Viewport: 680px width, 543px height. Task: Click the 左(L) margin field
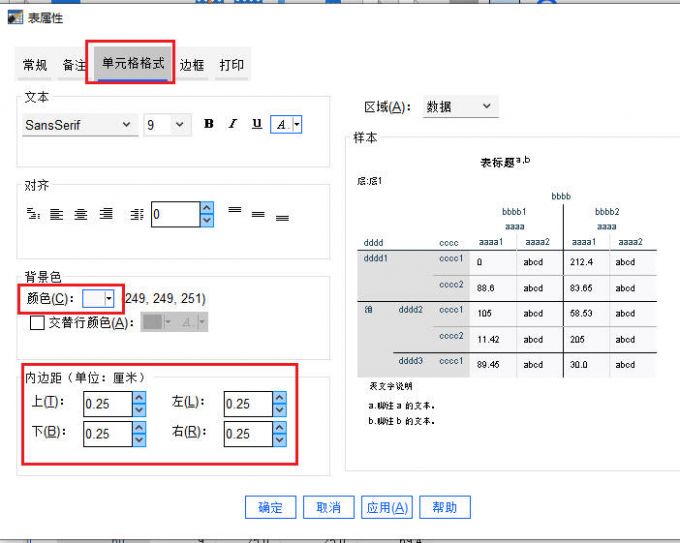point(248,404)
